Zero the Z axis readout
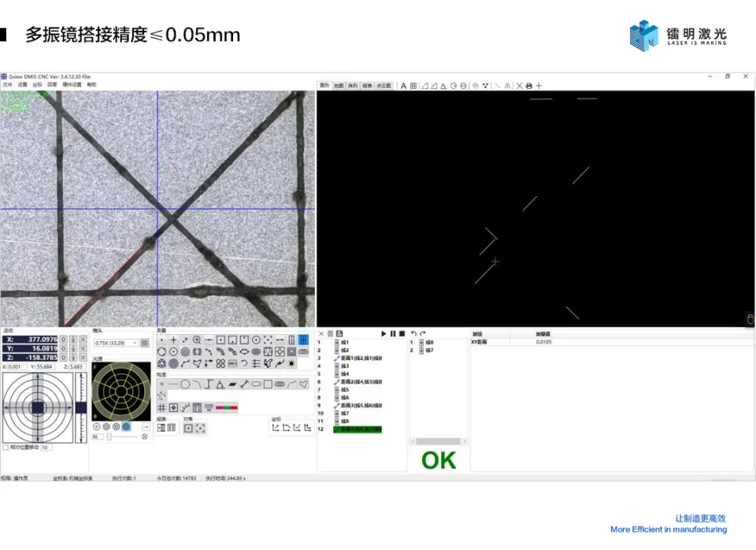The width and height of the screenshot is (756, 550). 63,358
